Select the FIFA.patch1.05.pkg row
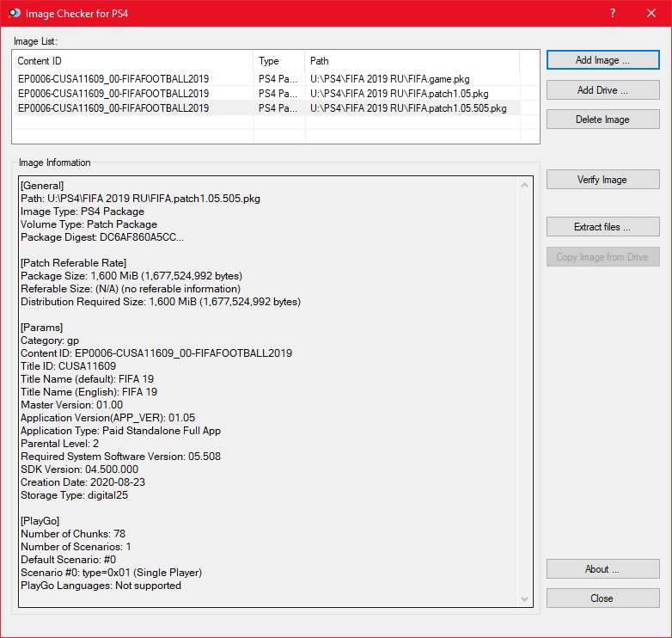The height and width of the screenshot is (638, 672). pos(266,94)
